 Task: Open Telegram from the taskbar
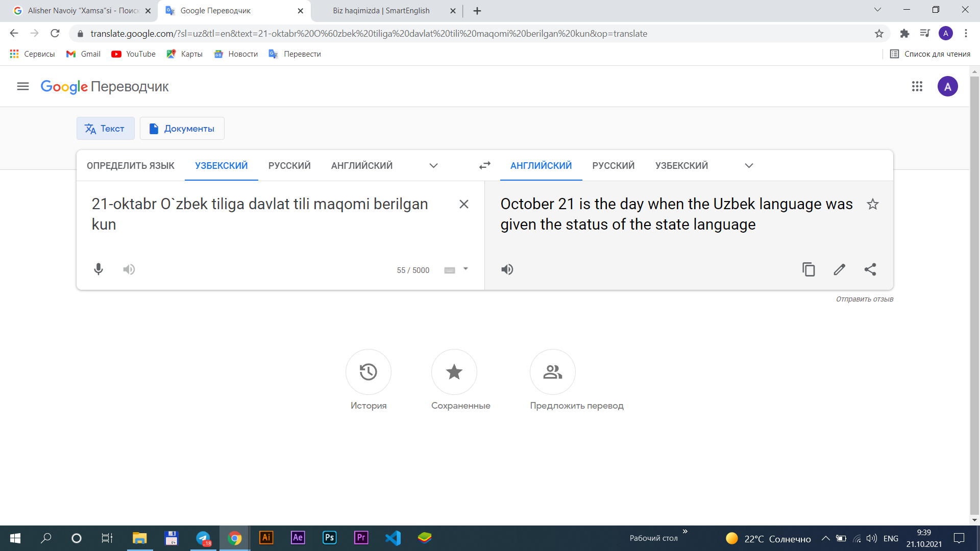point(203,538)
